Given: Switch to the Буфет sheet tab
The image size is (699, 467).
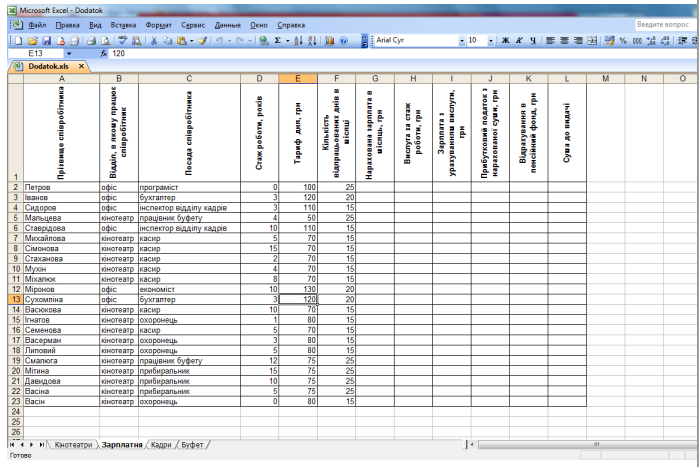Looking at the screenshot, I should coord(192,445).
